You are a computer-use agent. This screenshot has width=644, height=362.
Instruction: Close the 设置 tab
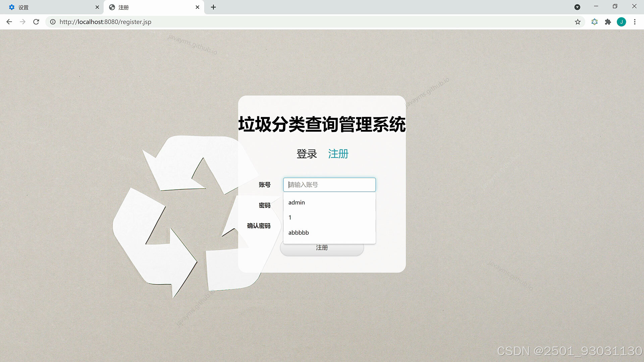click(97, 7)
